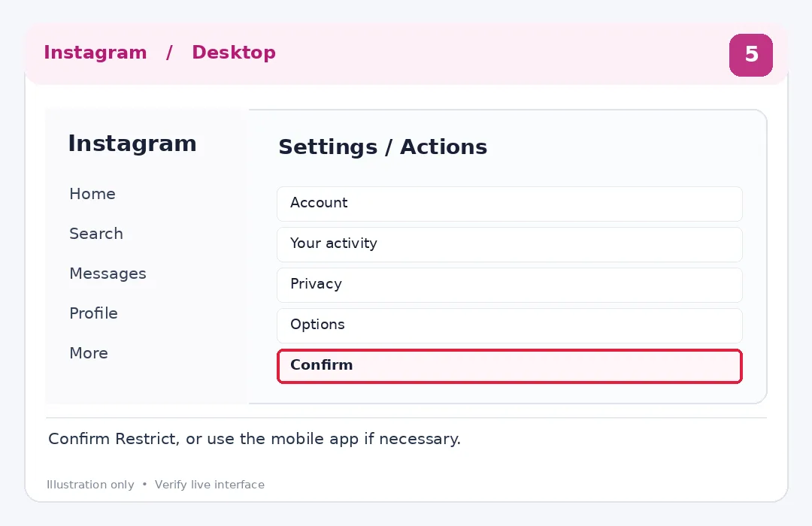Screen dimensions: 812x526
Task: Open the Home sidebar item
Action: (92, 194)
